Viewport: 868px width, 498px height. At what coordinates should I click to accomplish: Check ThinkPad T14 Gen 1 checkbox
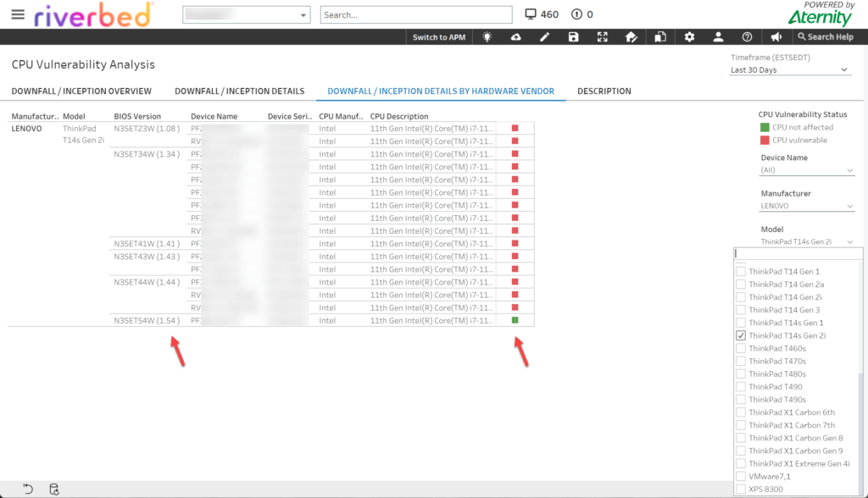coord(741,272)
